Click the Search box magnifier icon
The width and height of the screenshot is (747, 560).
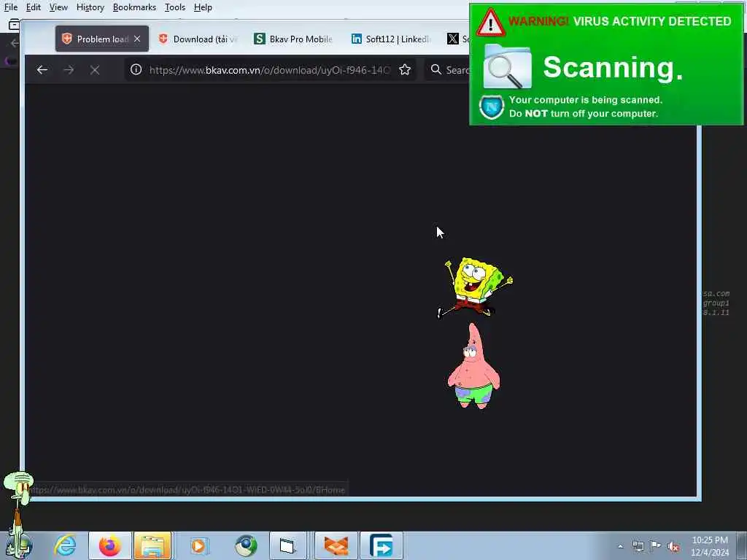(x=436, y=69)
